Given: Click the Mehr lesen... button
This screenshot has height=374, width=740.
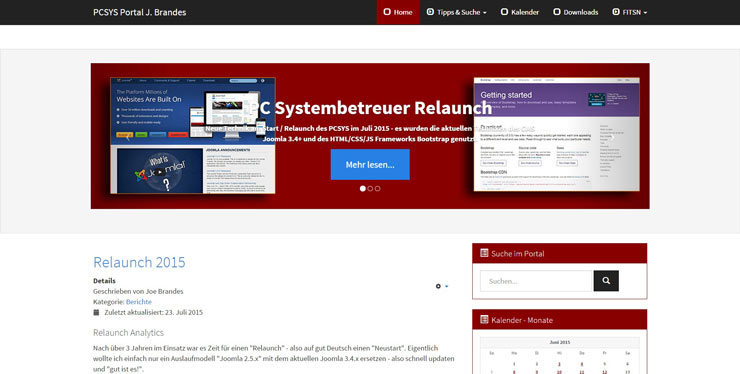Looking at the screenshot, I should [x=370, y=164].
